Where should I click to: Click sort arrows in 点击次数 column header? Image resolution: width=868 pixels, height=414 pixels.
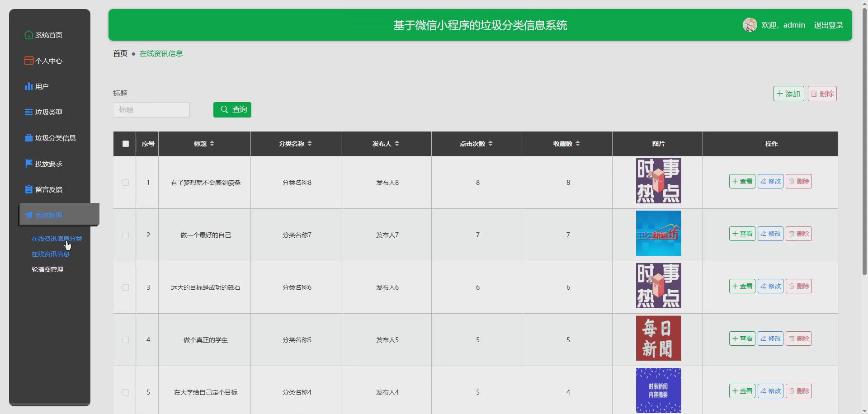click(x=491, y=143)
